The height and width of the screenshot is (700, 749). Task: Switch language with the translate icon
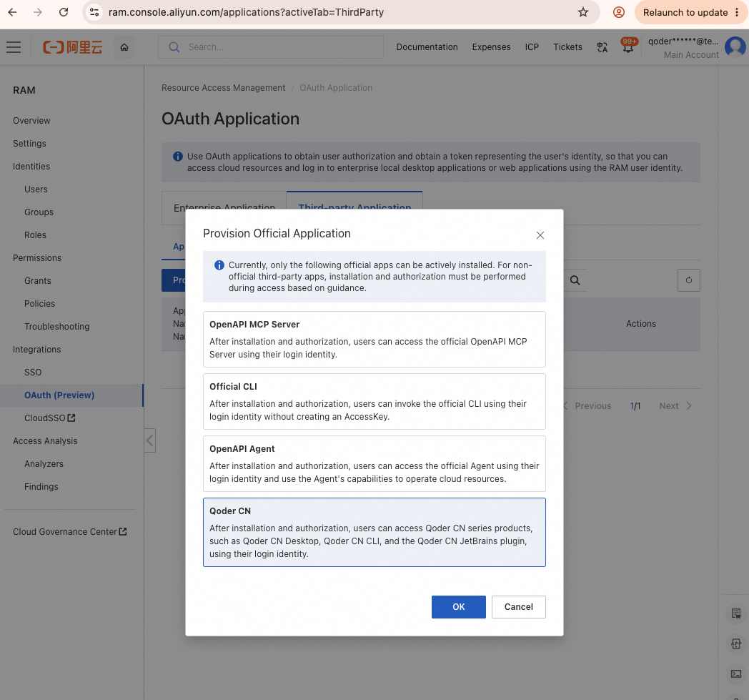tap(602, 46)
